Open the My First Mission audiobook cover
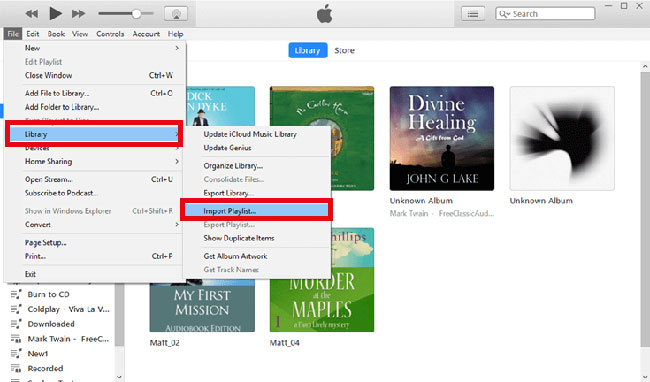The image size is (650, 382). click(202, 307)
